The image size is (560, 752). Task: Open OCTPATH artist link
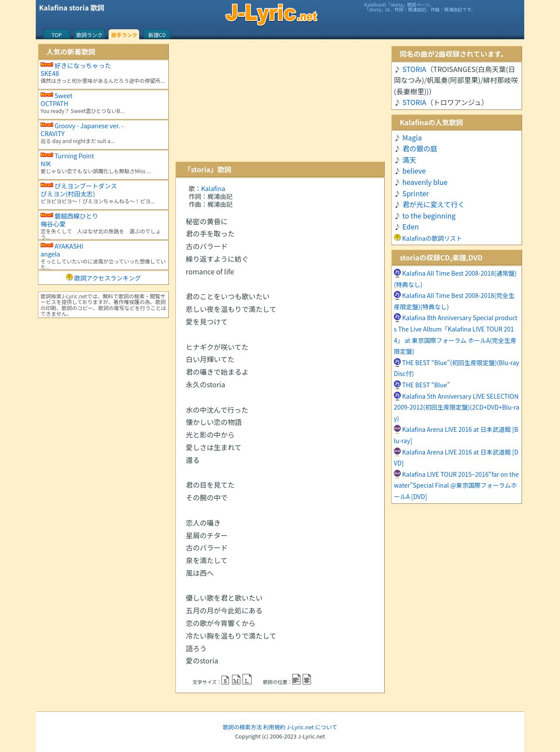pyautogui.click(x=55, y=103)
